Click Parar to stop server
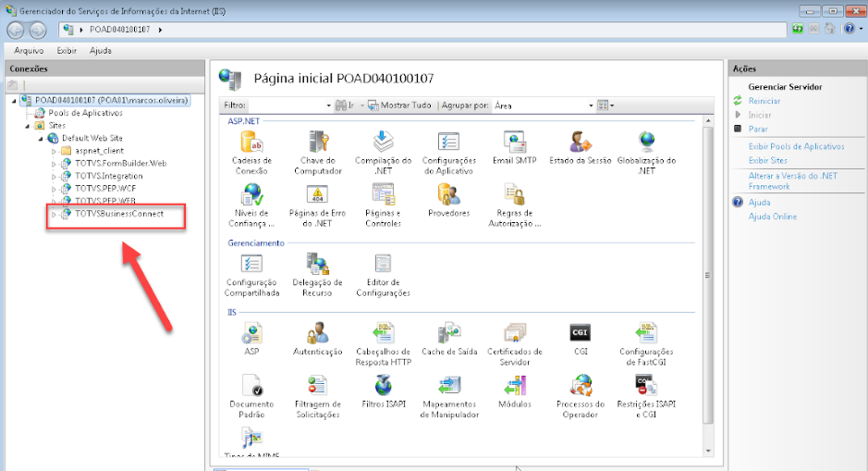 [x=758, y=130]
